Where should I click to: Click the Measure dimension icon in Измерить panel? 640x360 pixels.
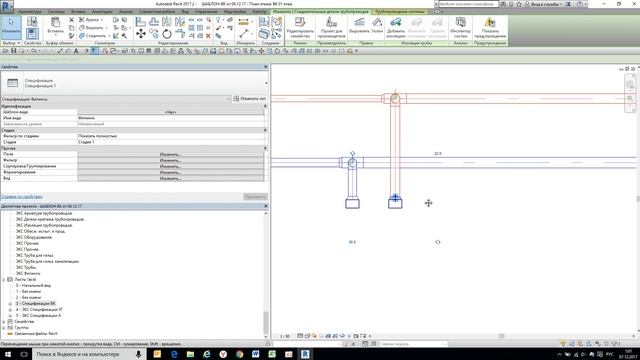(x=244, y=22)
